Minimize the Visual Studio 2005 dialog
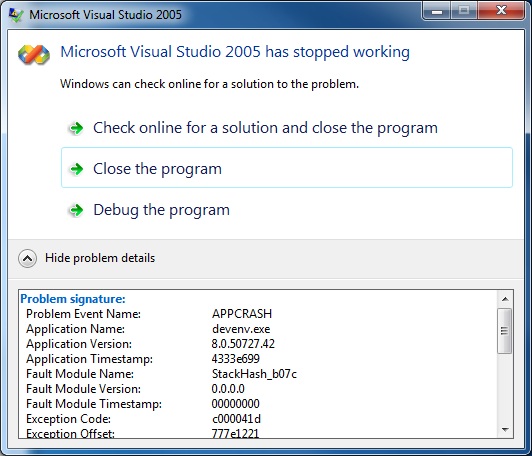Screen dimensions: 532x456 pyautogui.click(x=437, y=11)
